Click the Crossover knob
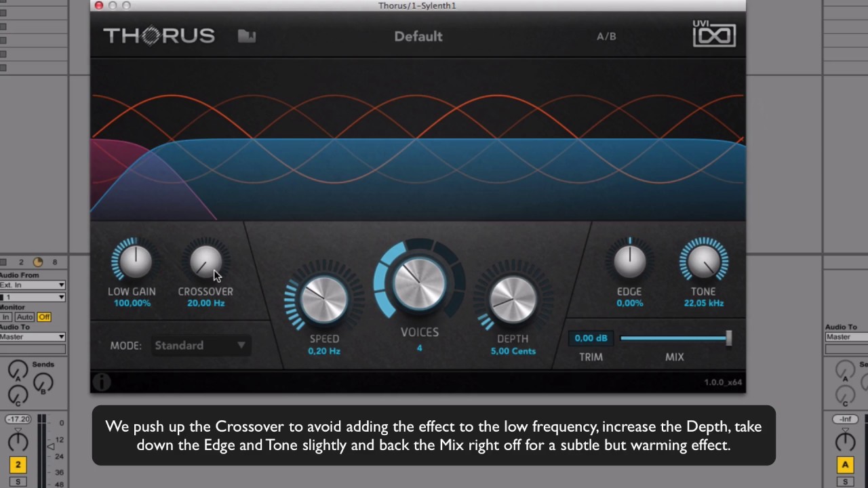868x488 pixels. coord(205,262)
